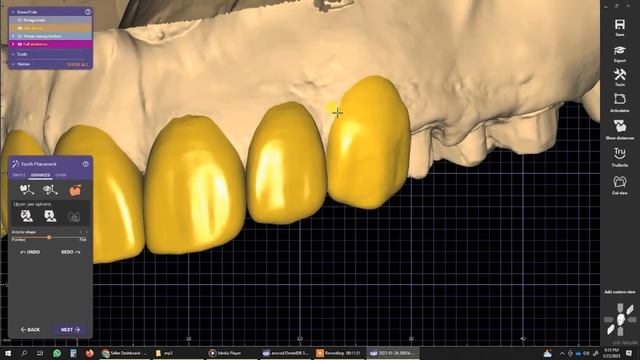The width and height of the screenshot is (640, 360).
Task: Toggle Show distances in the right toolbar
Action: point(620,130)
